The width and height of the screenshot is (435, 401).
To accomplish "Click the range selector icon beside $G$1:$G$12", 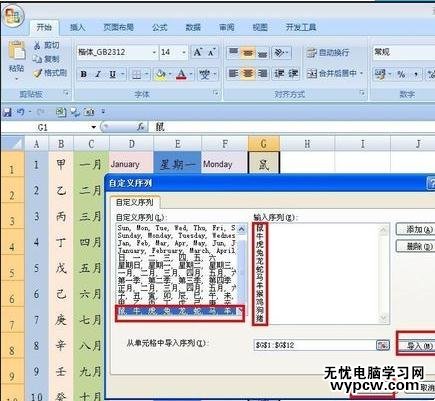I will [383, 345].
